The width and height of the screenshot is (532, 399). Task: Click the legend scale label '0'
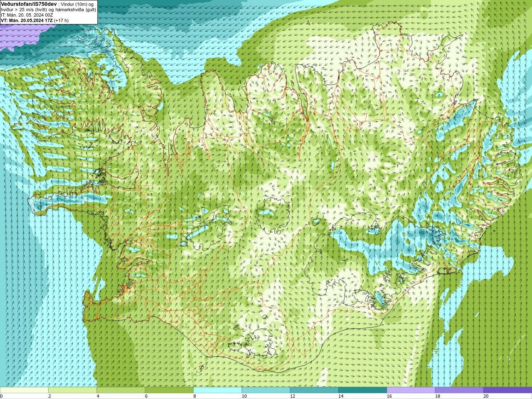1,396
